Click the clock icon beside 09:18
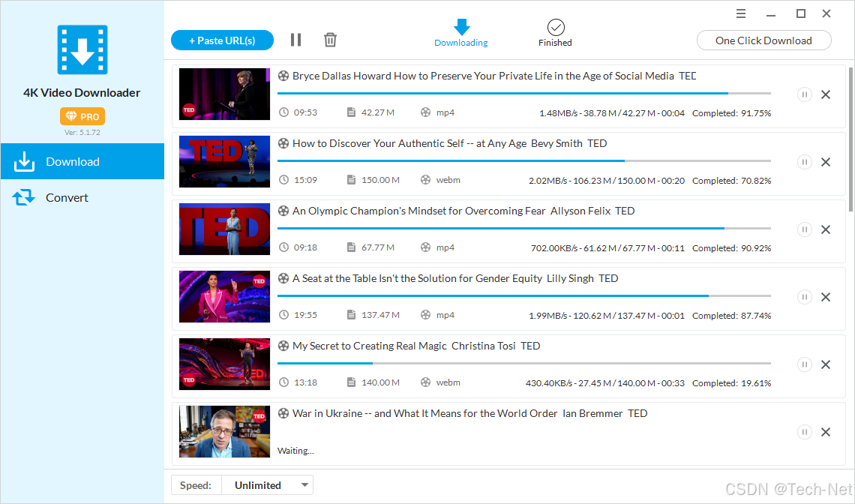 tap(283, 247)
